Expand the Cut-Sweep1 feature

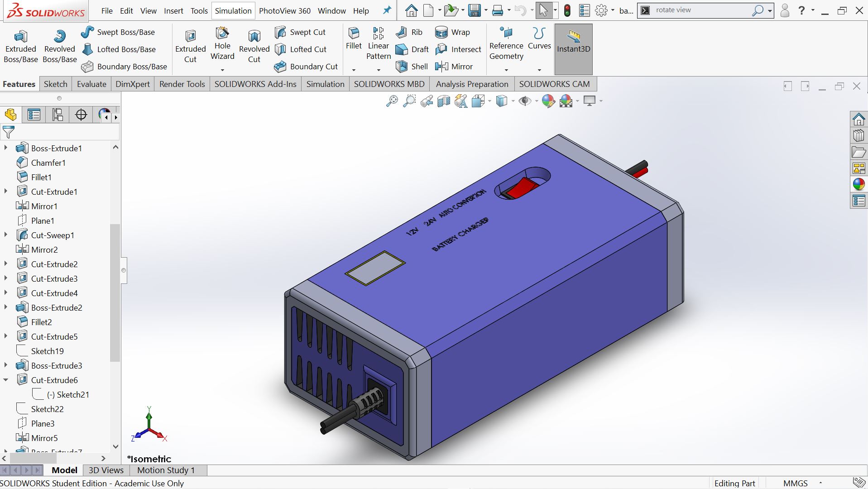click(x=5, y=235)
